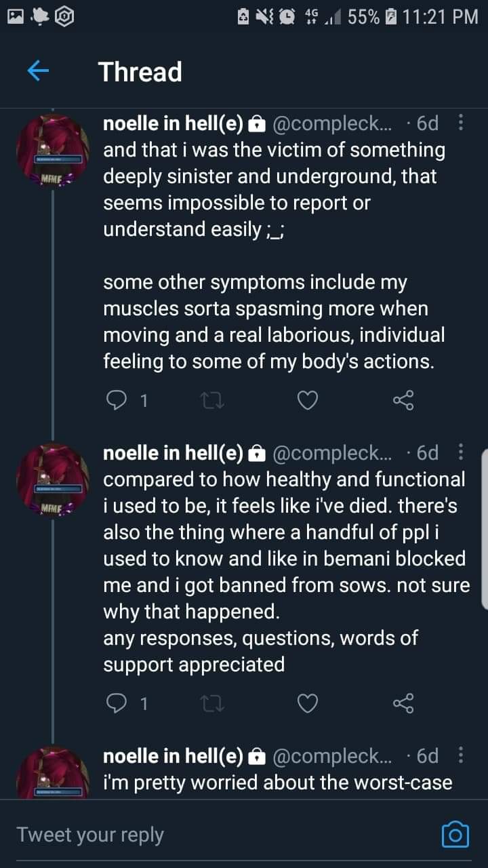Open 'noelle in hell(e)' profile name link
This screenshot has height=868, width=488.
174,123
